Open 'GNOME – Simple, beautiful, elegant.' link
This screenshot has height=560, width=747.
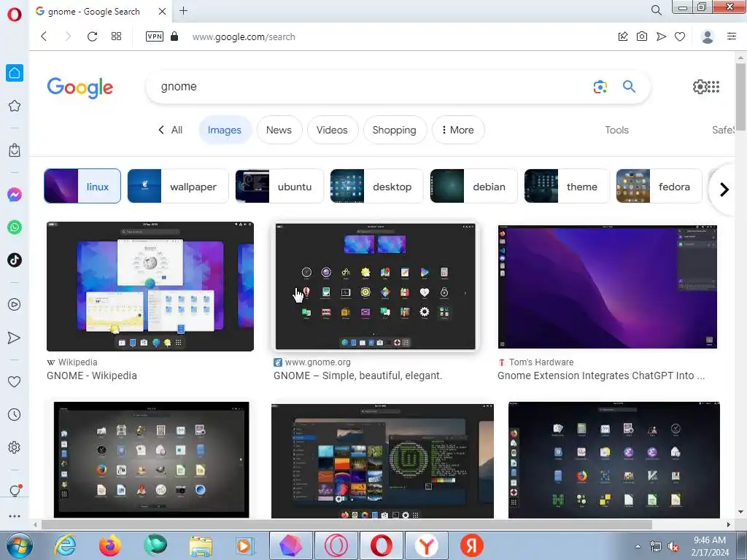click(357, 376)
